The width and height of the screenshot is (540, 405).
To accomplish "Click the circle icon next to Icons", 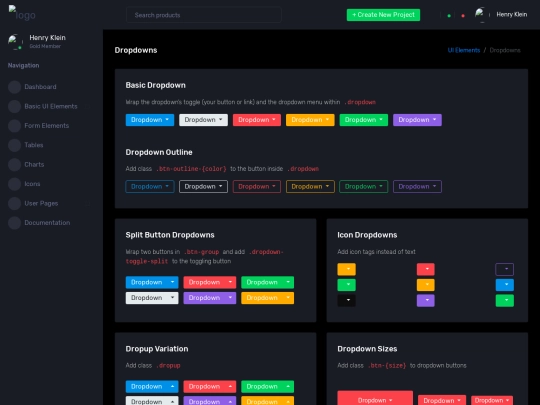I will click(x=14, y=184).
